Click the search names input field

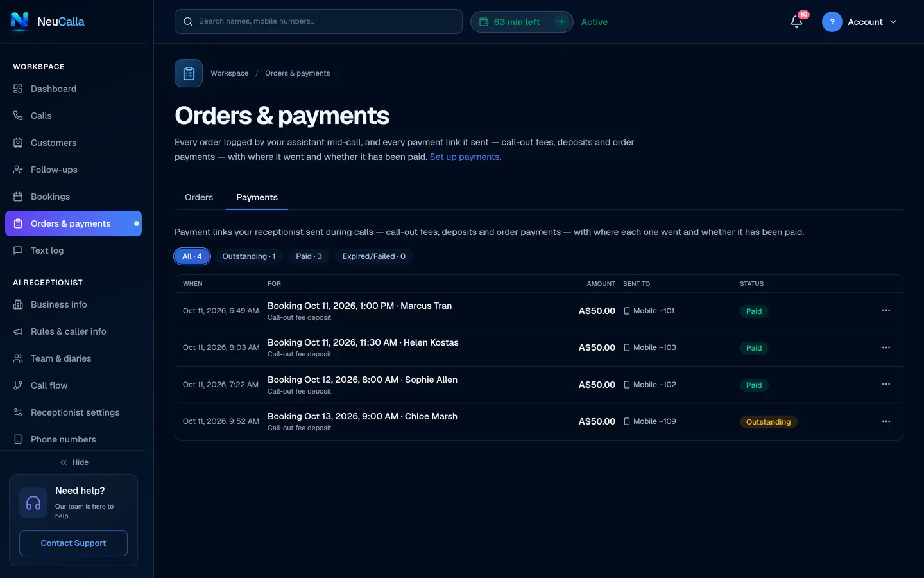tap(318, 21)
